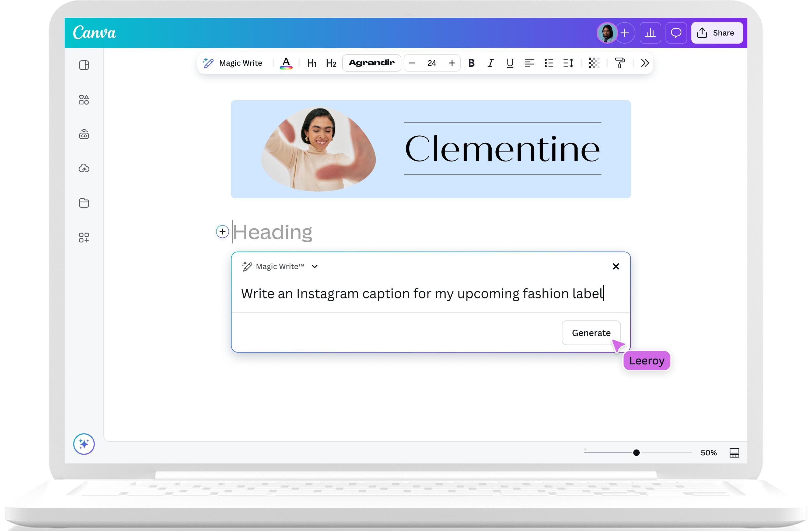The image size is (812, 531).
Task: Open the grid view pages icon
Action: (734, 453)
